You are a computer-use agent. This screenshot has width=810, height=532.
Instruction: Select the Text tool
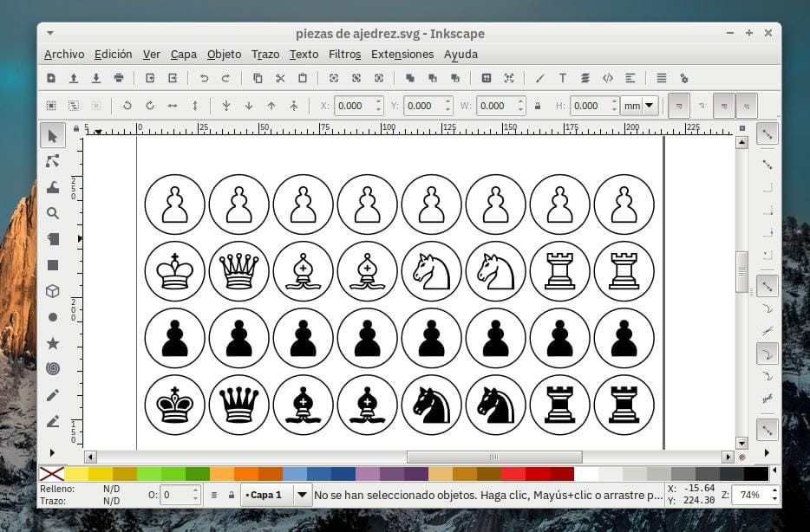tap(562, 78)
